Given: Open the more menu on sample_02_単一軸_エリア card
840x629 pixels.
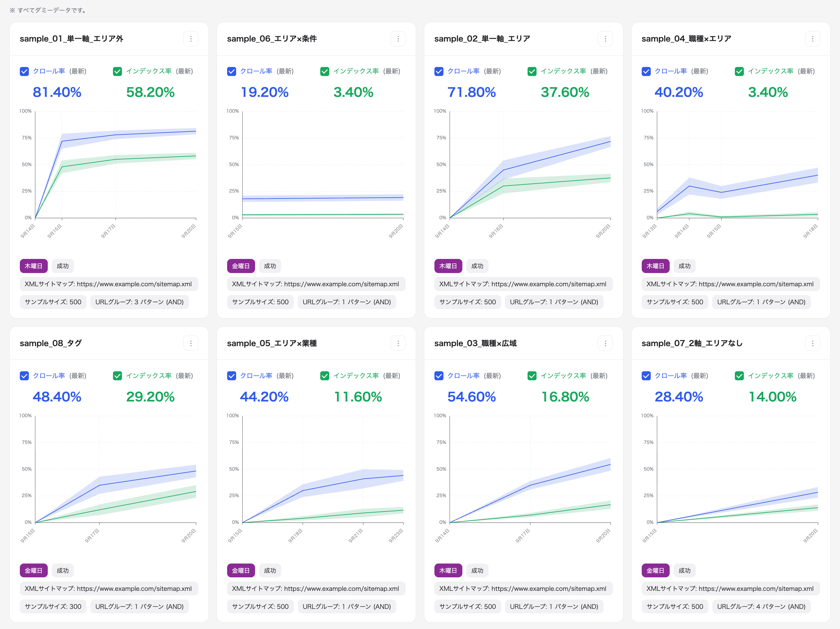Looking at the screenshot, I should (x=605, y=39).
